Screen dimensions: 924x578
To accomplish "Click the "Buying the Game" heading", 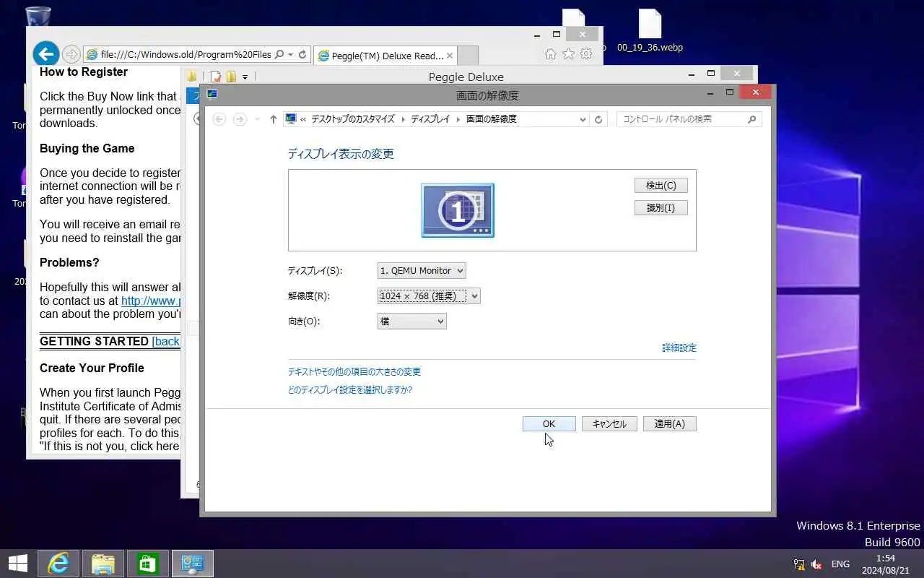I will pyautogui.click(x=87, y=149).
